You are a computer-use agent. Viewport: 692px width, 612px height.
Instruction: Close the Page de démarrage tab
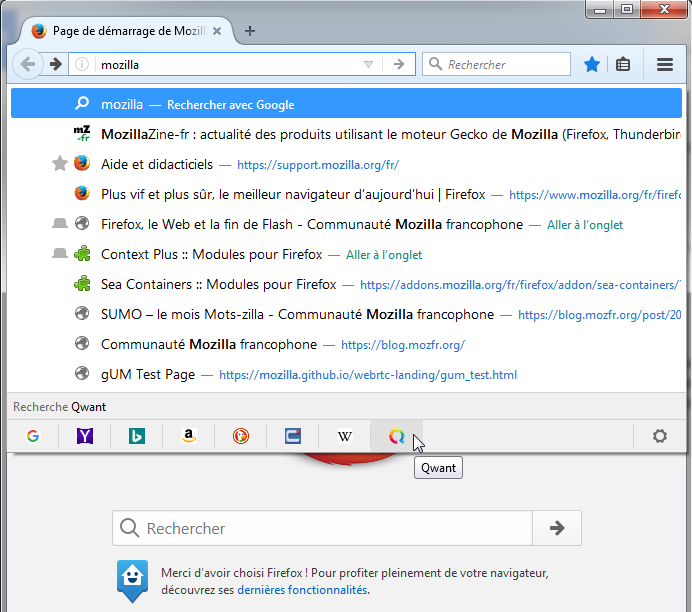click(x=217, y=31)
